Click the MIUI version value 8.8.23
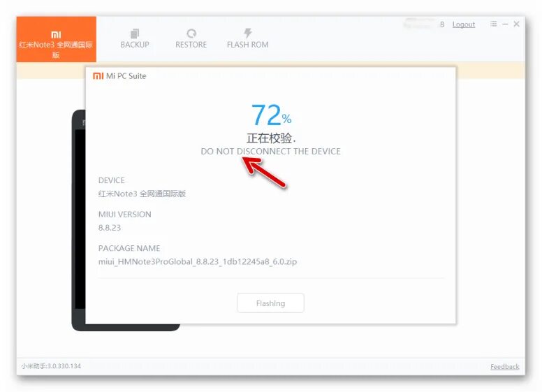 coord(110,228)
